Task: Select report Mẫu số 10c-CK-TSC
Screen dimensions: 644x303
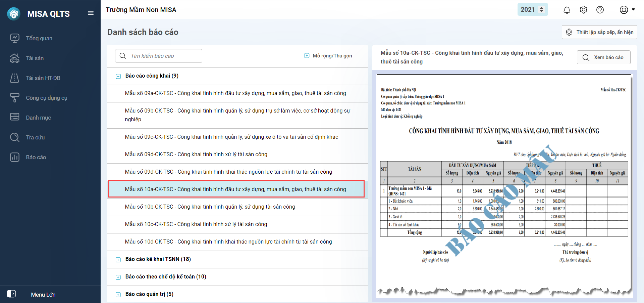Action: (237, 224)
